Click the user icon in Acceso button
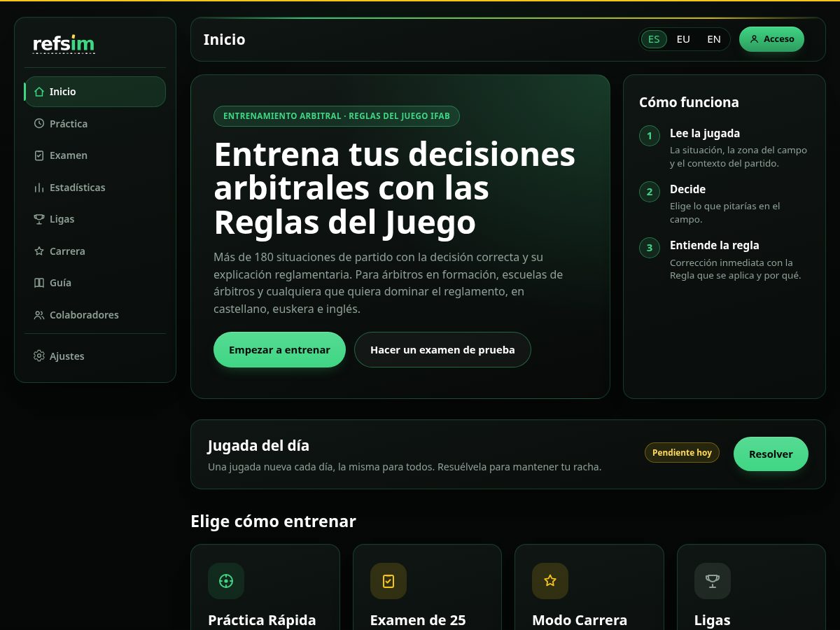 (754, 39)
